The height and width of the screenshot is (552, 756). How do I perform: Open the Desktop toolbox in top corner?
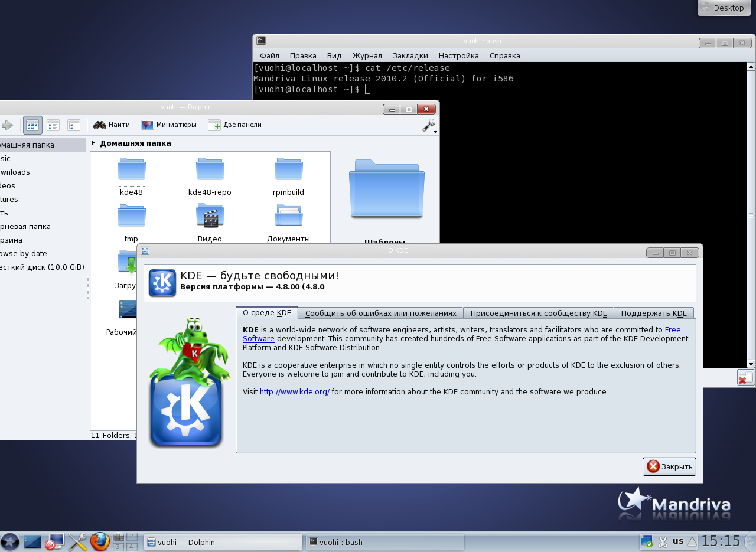724,8
